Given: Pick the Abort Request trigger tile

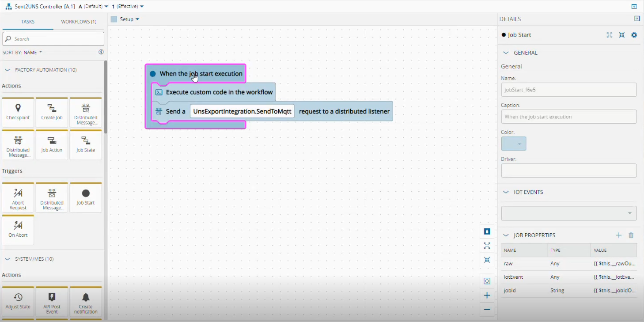Looking at the screenshot, I should click(x=18, y=197).
